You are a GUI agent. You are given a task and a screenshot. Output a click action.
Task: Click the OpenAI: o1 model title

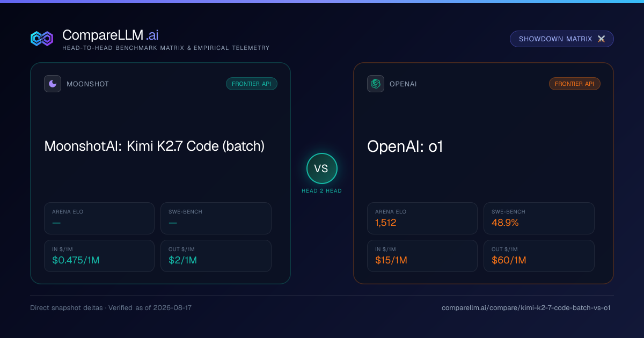pyautogui.click(x=405, y=146)
